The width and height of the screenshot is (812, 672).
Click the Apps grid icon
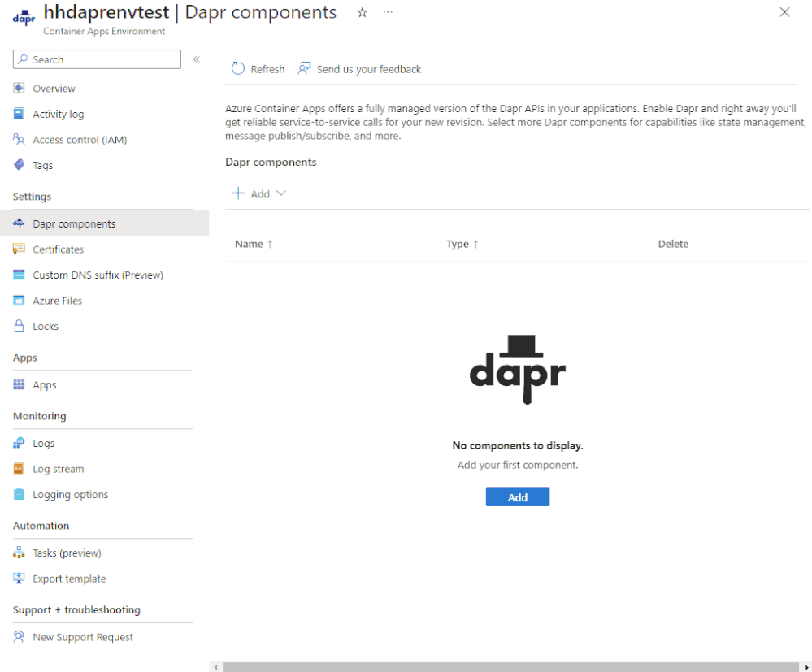point(20,384)
